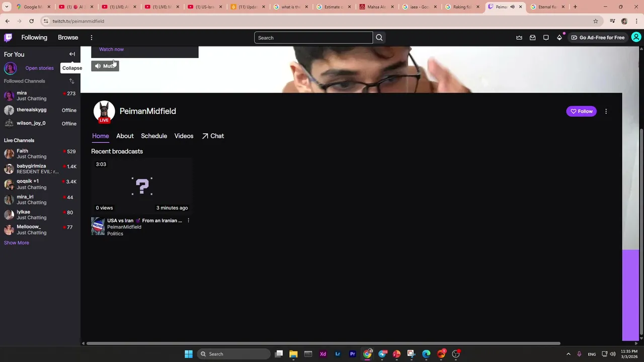Open the taskbar Search box

pyautogui.click(x=233, y=354)
